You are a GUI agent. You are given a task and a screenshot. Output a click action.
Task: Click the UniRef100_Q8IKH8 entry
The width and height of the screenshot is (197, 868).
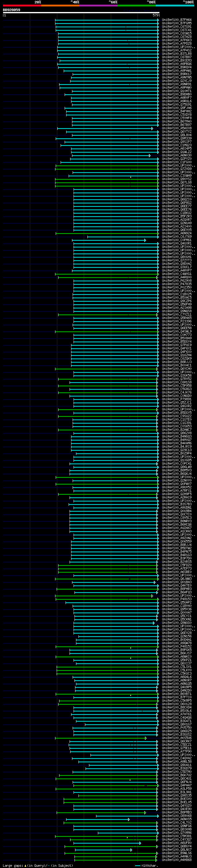coord(177,829)
